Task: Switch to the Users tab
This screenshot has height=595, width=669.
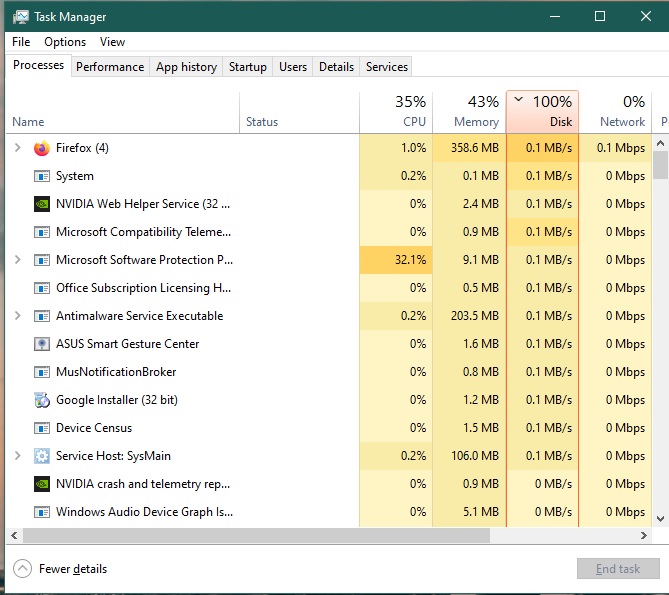Action: pos(293,67)
